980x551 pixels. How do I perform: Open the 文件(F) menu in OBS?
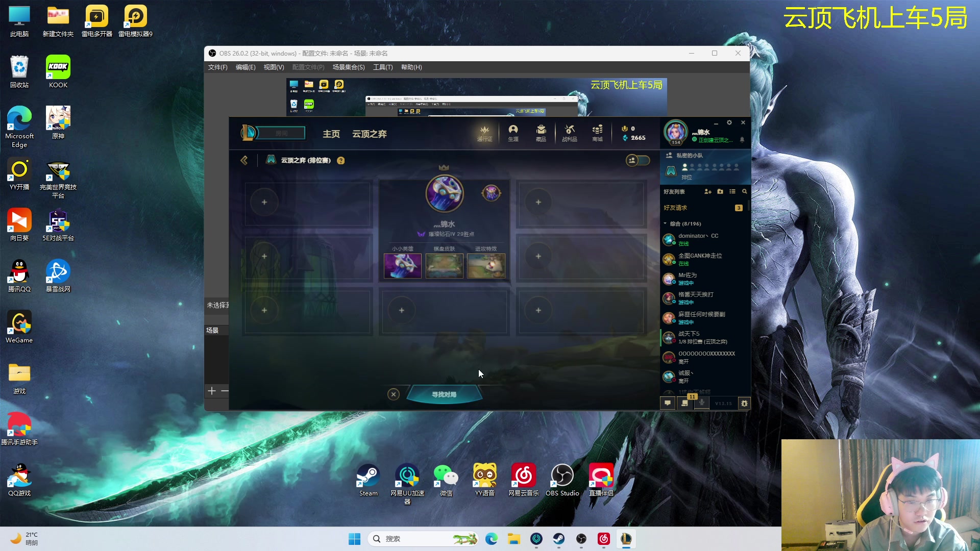tap(217, 67)
